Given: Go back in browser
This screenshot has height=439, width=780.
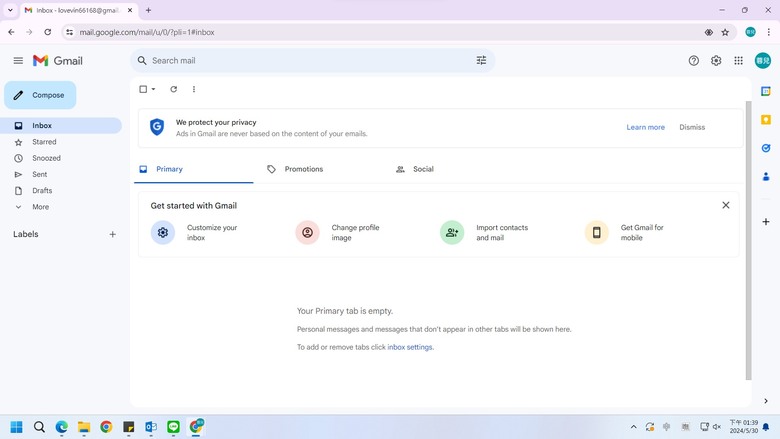Looking at the screenshot, I should 11,32.
